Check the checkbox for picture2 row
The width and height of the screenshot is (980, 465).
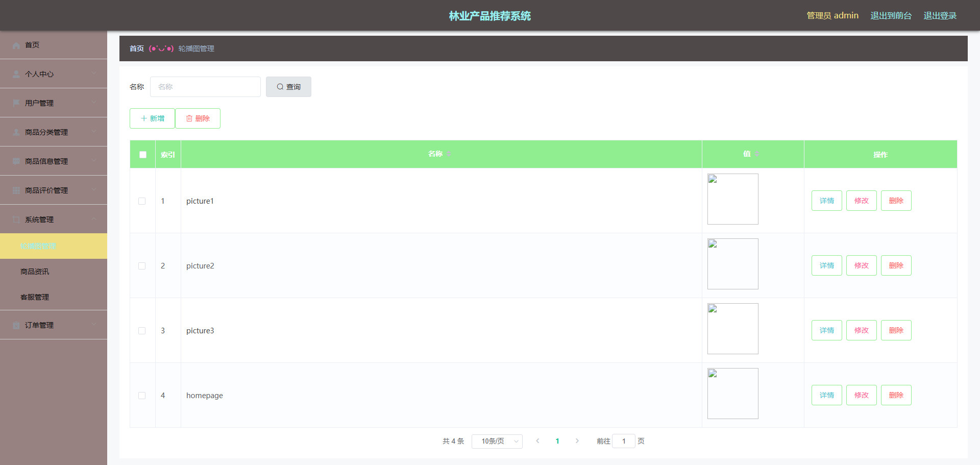142,266
